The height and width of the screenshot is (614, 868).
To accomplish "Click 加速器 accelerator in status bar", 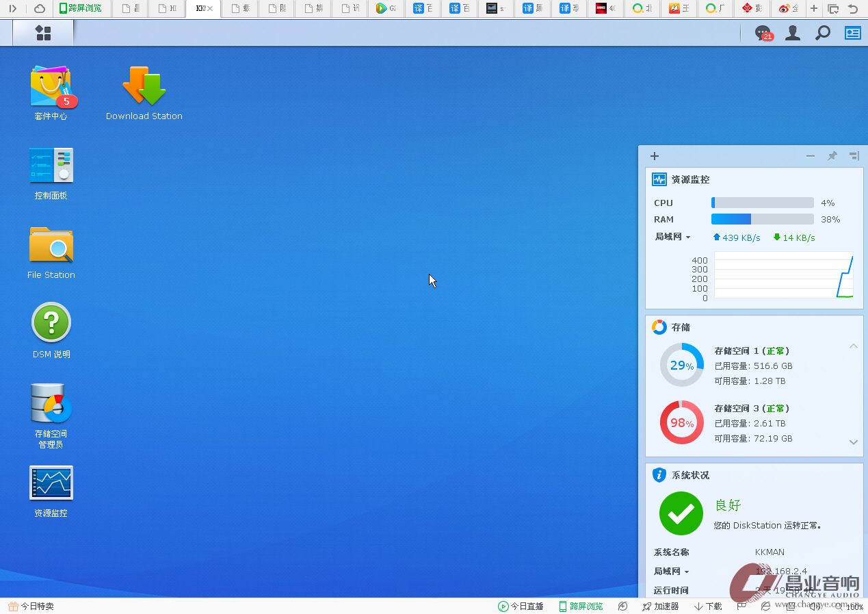I will pyautogui.click(x=660, y=606).
